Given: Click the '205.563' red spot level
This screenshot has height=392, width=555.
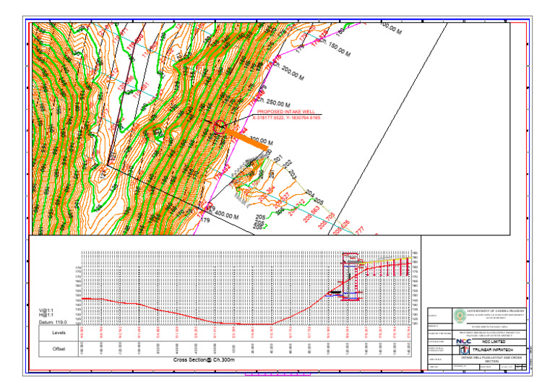Looking at the screenshot, I should 311,214.
